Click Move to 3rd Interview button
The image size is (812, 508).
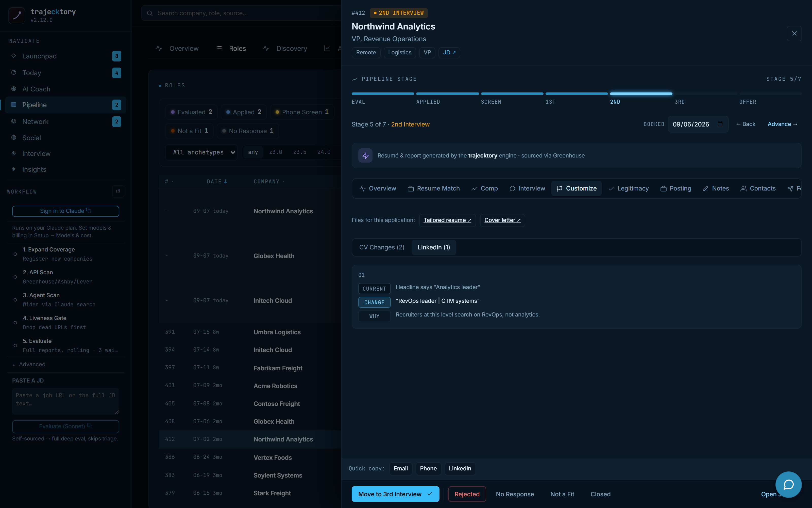tap(395, 494)
